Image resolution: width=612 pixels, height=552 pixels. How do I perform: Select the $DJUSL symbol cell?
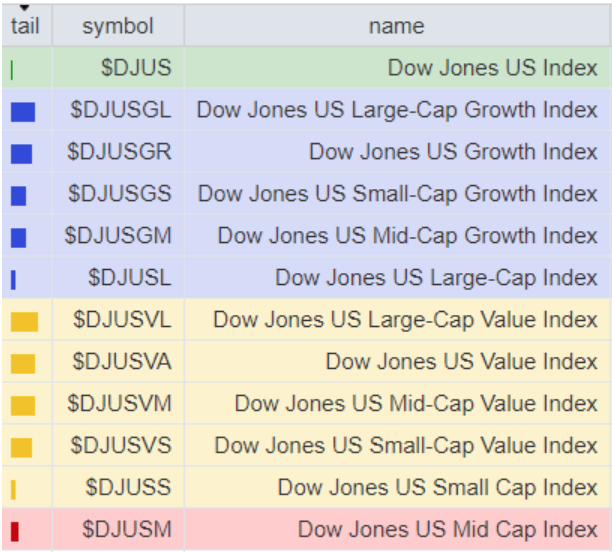pos(130,278)
